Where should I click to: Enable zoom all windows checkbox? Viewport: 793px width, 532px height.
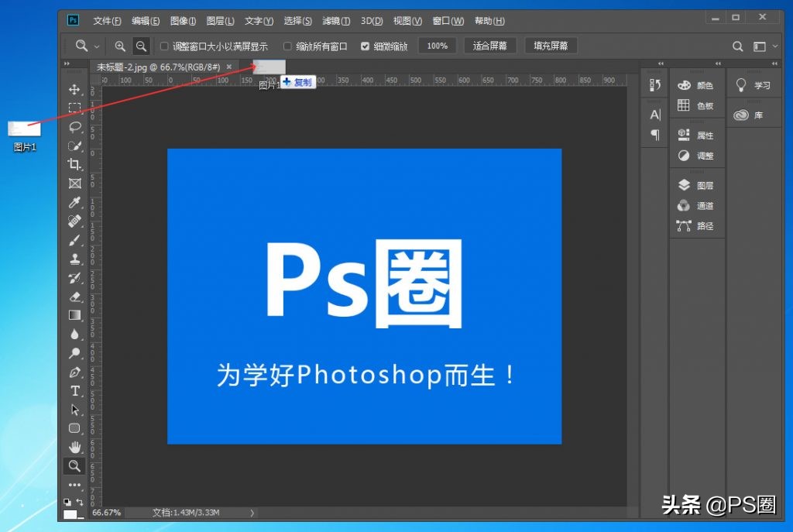[x=287, y=45]
